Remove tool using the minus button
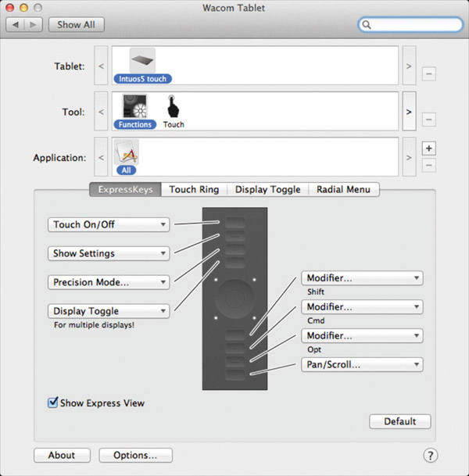Screen dimensions: 469x476 [428, 120]
